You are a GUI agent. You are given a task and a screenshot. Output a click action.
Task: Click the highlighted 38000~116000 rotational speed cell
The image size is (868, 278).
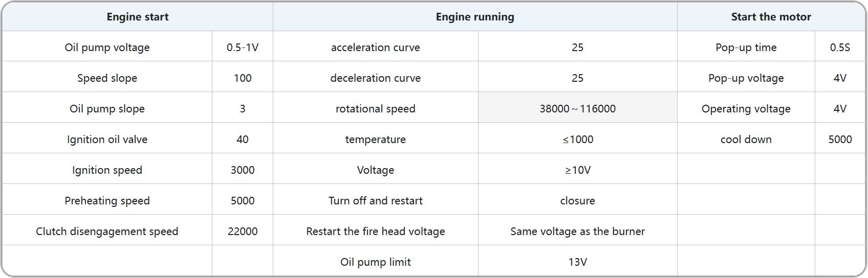click(577, 109)
